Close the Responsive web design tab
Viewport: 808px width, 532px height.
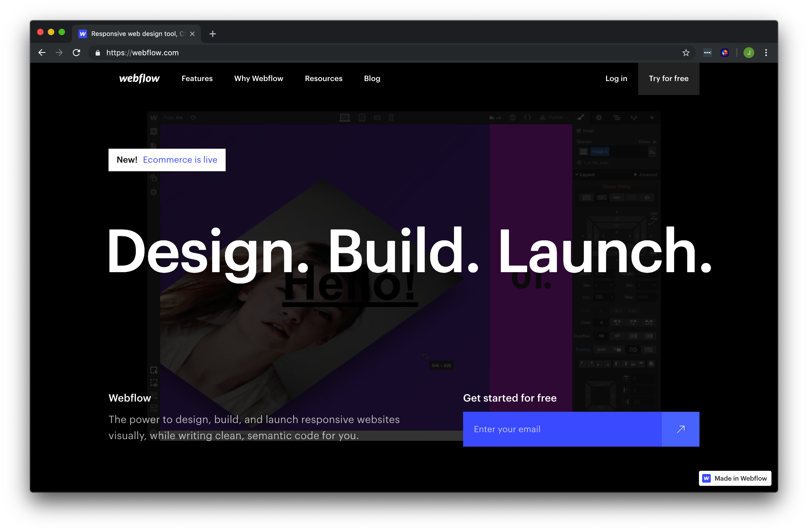pyautogui.click(x=192, y=34)
